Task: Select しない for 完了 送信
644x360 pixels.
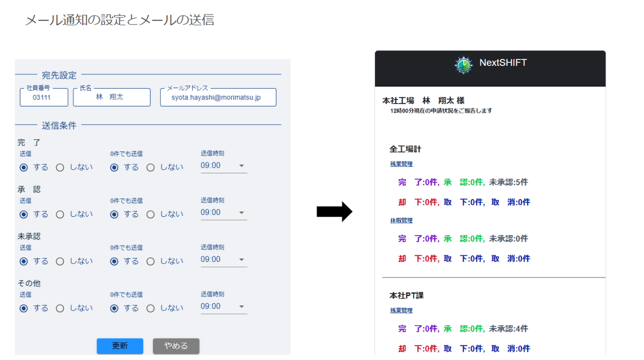Action: tap(60, 167)
